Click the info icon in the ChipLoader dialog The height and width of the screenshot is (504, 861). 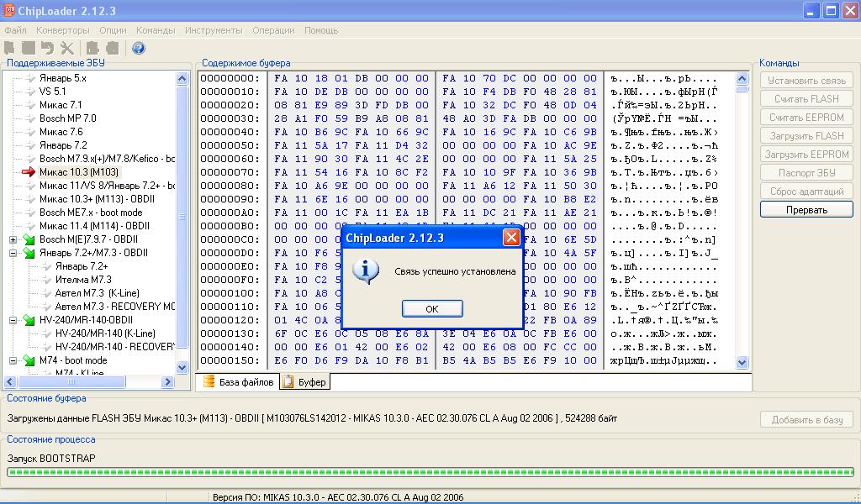(x=366, y=271)
